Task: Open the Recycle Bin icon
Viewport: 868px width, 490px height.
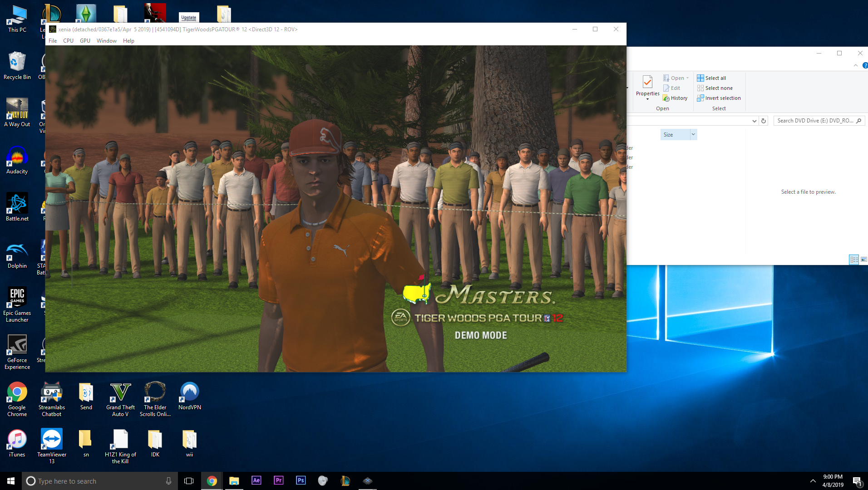Action: click(17, 66)
